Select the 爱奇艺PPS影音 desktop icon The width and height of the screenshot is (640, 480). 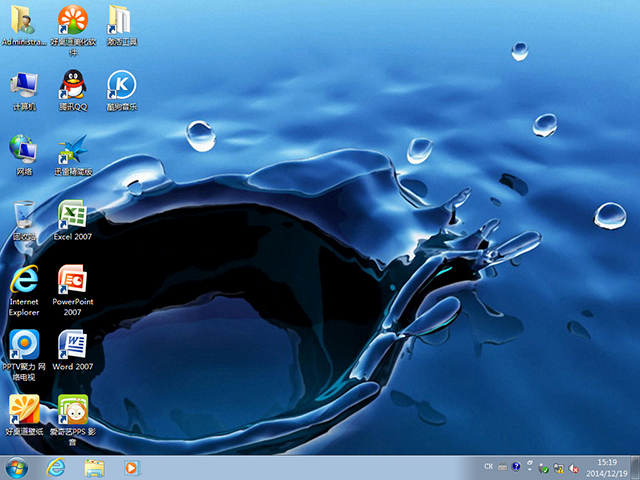tap(72, 410)
